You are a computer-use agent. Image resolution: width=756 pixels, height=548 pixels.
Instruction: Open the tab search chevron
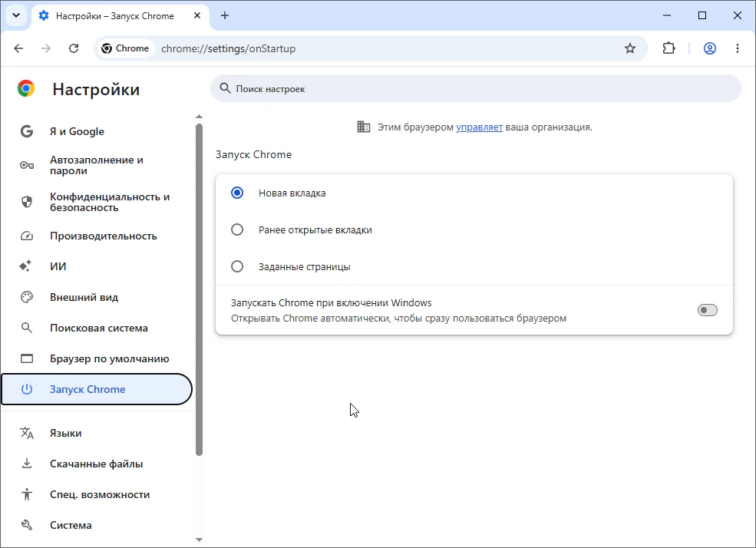[x=16, y=15]
